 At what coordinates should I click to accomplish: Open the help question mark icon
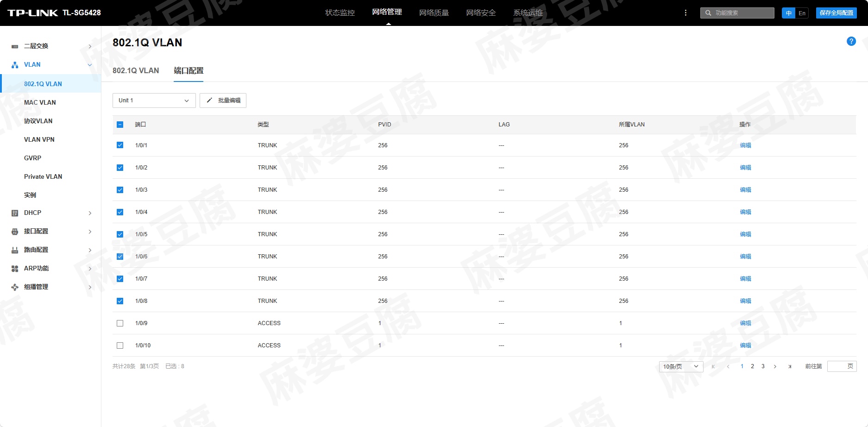851,41
